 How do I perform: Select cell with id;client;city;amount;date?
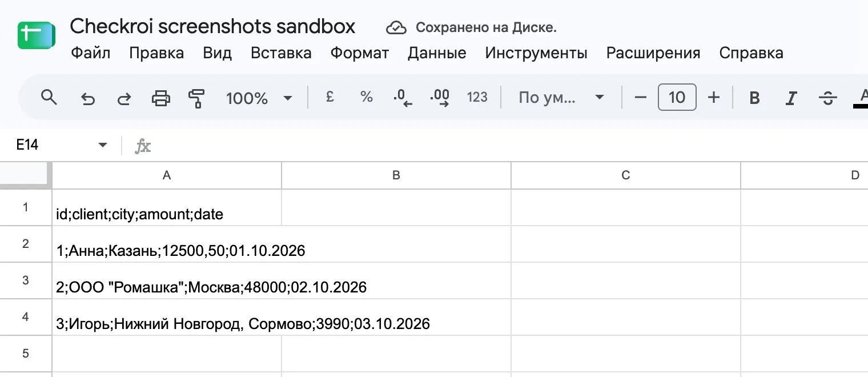tap(167, 207)
